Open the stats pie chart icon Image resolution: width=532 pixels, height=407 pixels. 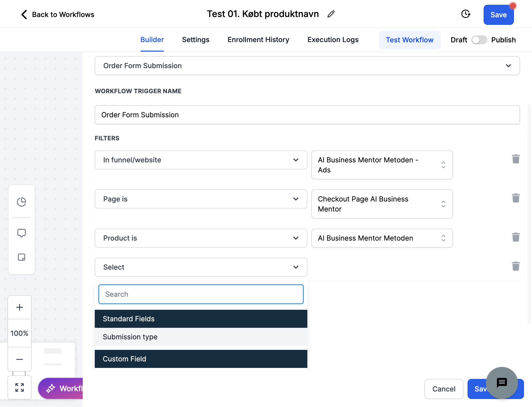(22, 202)
